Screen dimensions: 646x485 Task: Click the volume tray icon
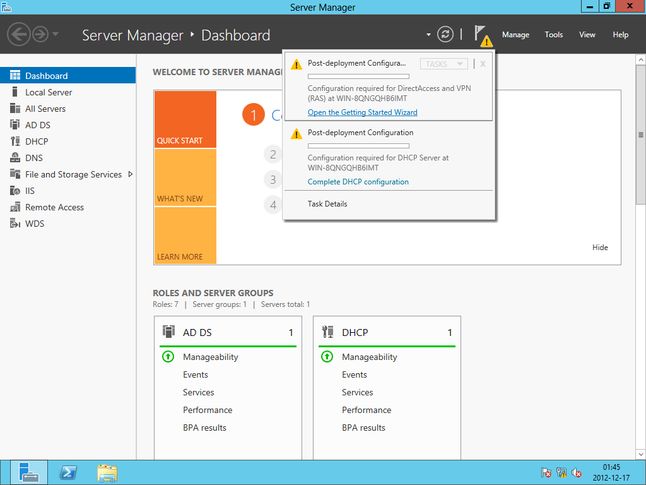click(x=576, y=473)
